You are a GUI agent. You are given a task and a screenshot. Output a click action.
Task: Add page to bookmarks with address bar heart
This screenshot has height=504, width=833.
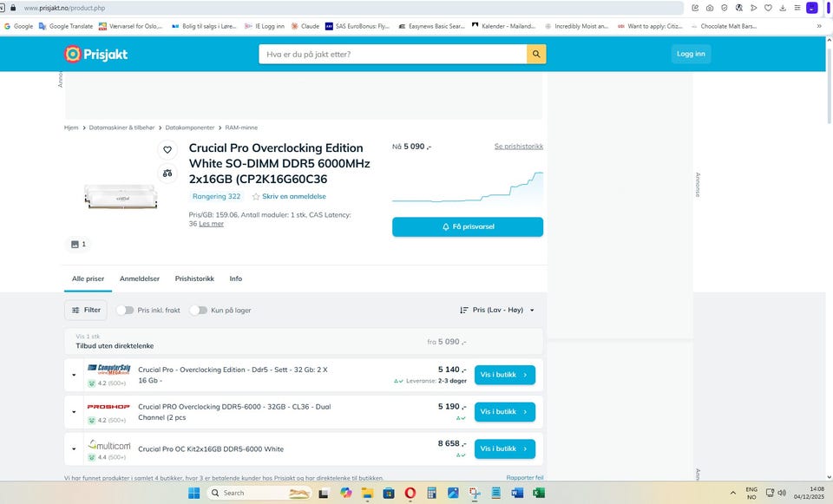pyautogui.click(x=768, y=8)
